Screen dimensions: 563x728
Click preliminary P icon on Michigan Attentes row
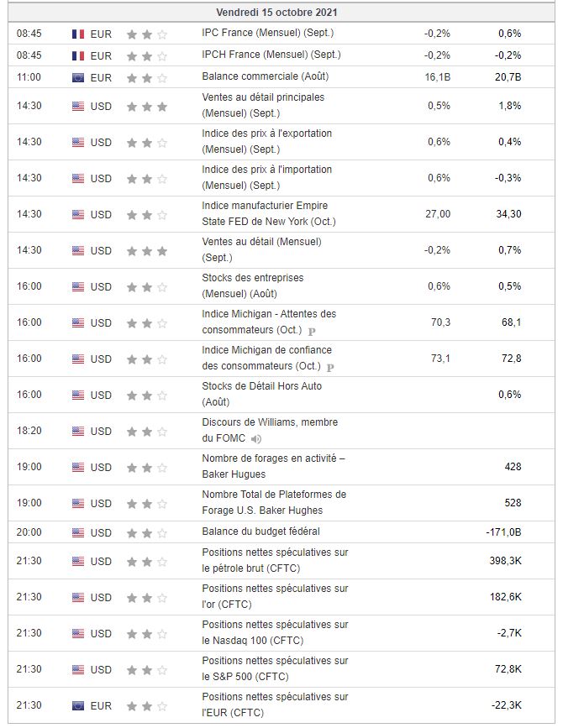point(311,331)
